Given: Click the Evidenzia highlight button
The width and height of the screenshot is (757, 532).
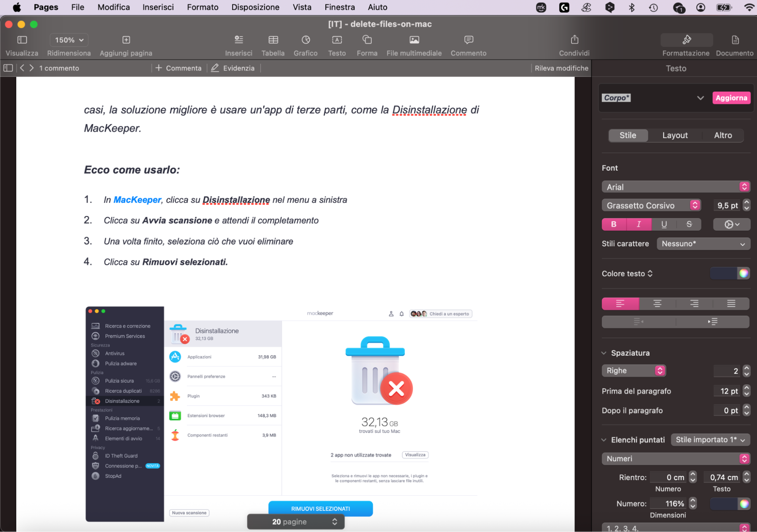Looking at the screenshot, I should pyautogui.click(x=233, y=68).
